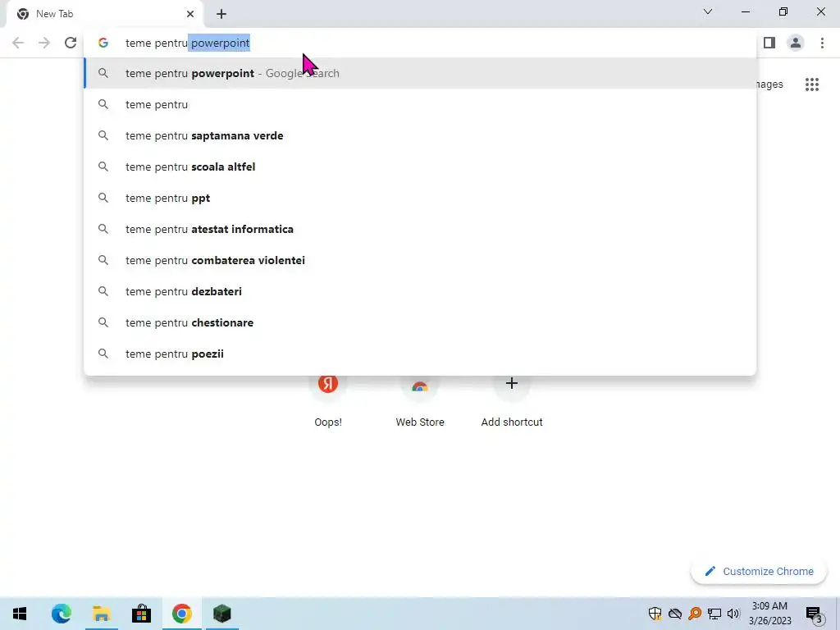Go forward with the forward arrow
Image resolution: width=840 pixels, height=630 pixels.
tap(44, 43)
